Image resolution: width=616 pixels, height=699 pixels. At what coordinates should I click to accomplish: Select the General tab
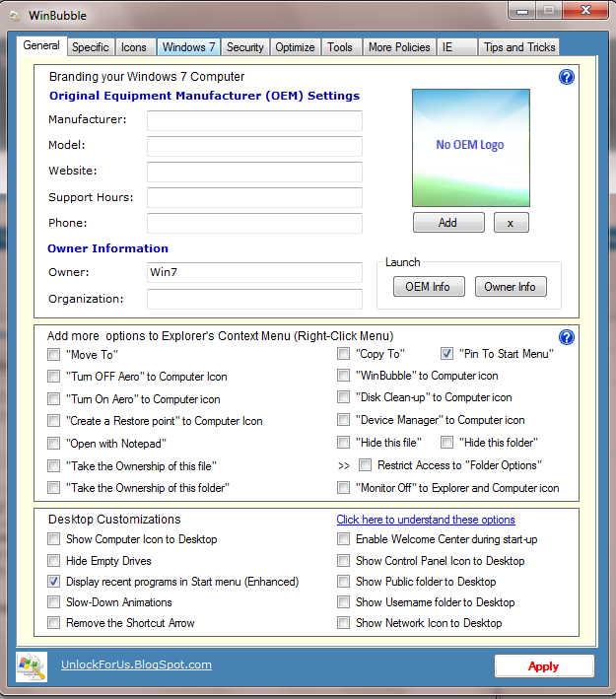[x=41, y=46]
